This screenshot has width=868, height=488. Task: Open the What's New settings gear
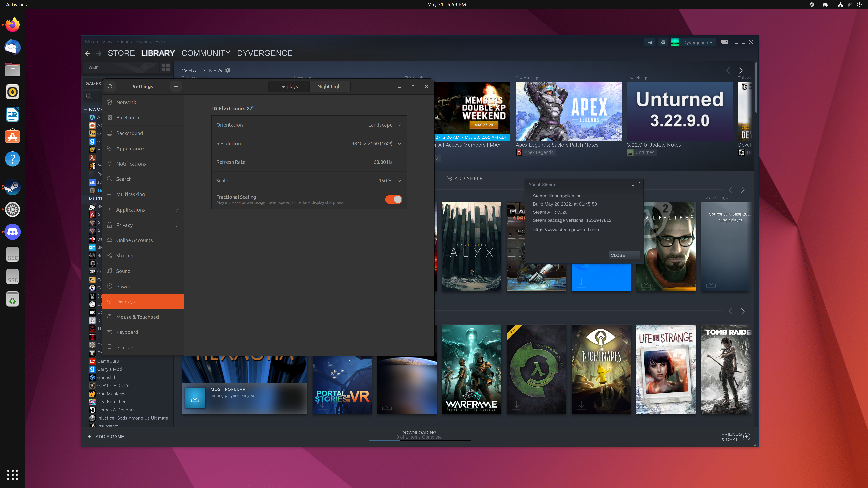[x=228, y=70]
